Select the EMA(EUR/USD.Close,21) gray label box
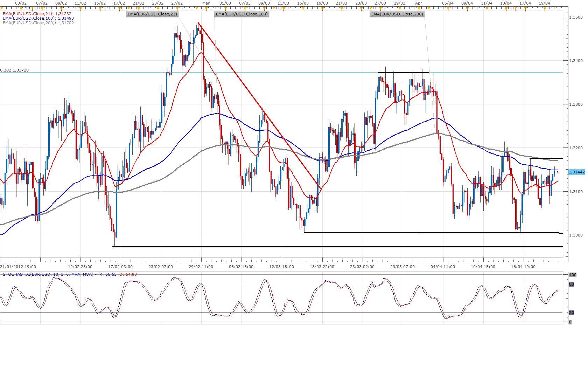This screenshot has width=588, height=384. point(152,14)
